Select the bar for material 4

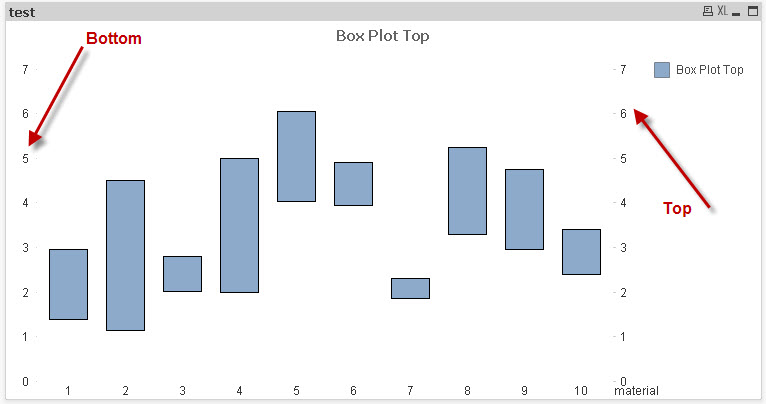click(239, 225)
